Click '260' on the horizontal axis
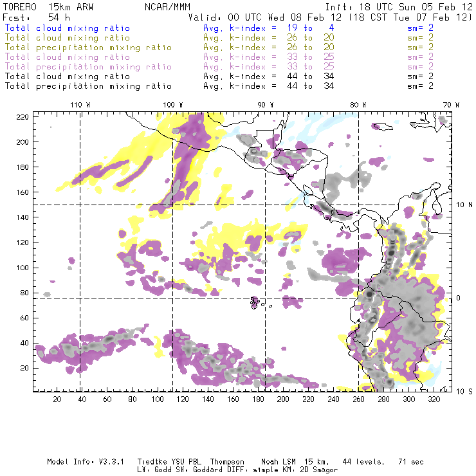 (x=358, y=399)
